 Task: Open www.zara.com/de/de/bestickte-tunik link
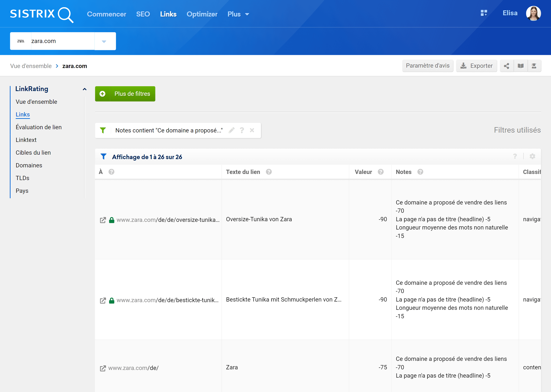(x=167, y=300)
